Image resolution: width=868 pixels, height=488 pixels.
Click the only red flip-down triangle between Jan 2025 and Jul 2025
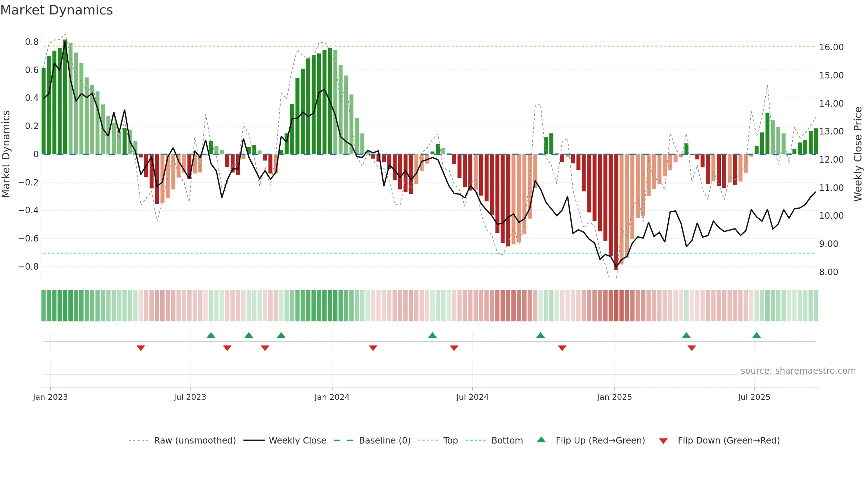tap(692, 348)
